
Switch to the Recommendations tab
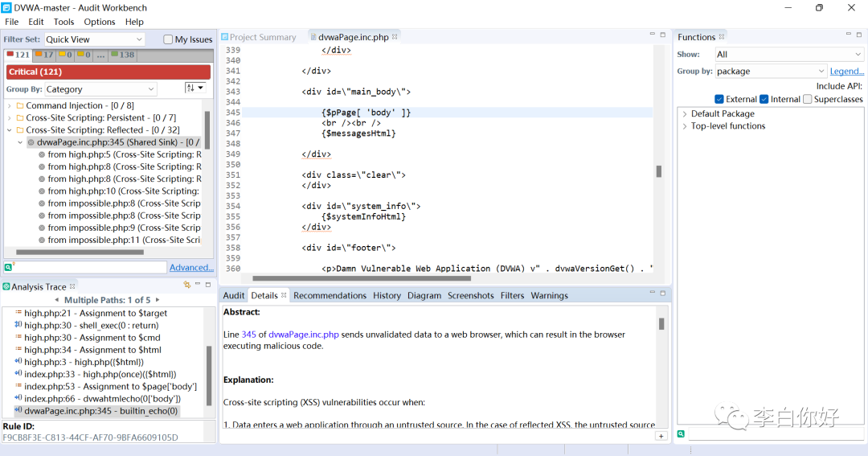(x=330, y=295)
